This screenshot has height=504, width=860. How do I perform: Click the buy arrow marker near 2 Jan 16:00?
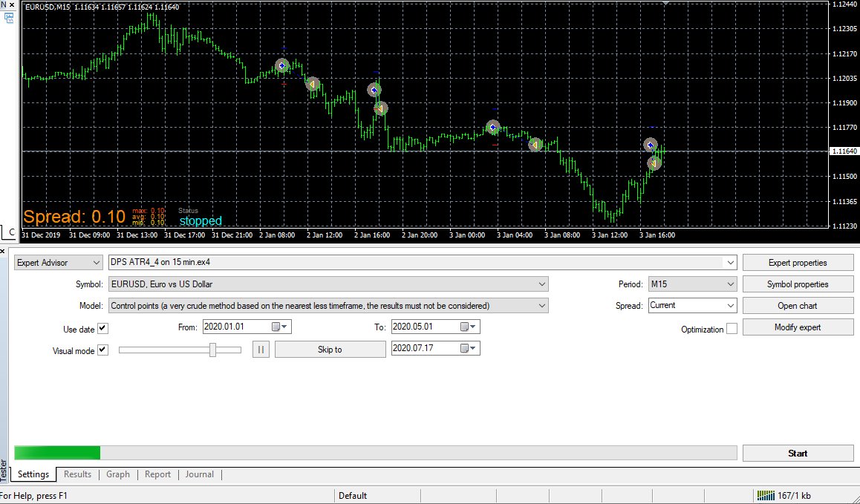tap(374, 89)
